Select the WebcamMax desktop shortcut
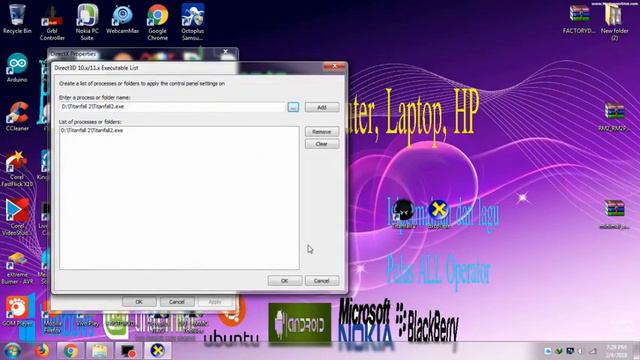 [x=122, y=19]
